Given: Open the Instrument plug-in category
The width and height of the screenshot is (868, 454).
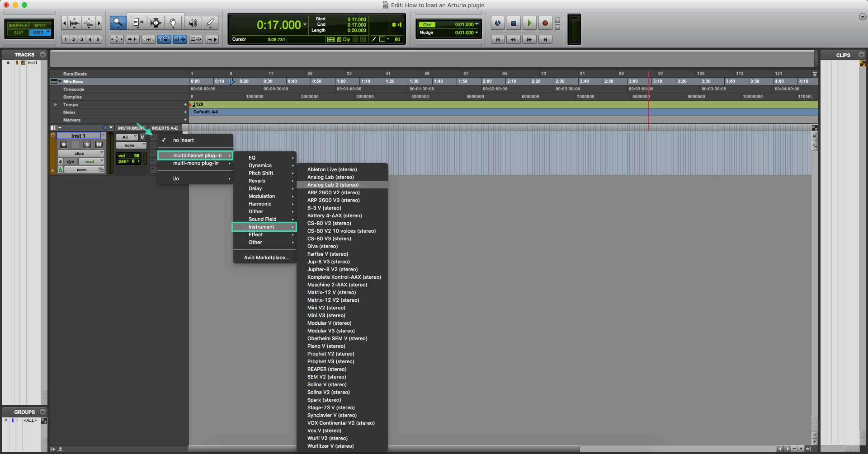Looking at the screenshot, I should point(264,227).
